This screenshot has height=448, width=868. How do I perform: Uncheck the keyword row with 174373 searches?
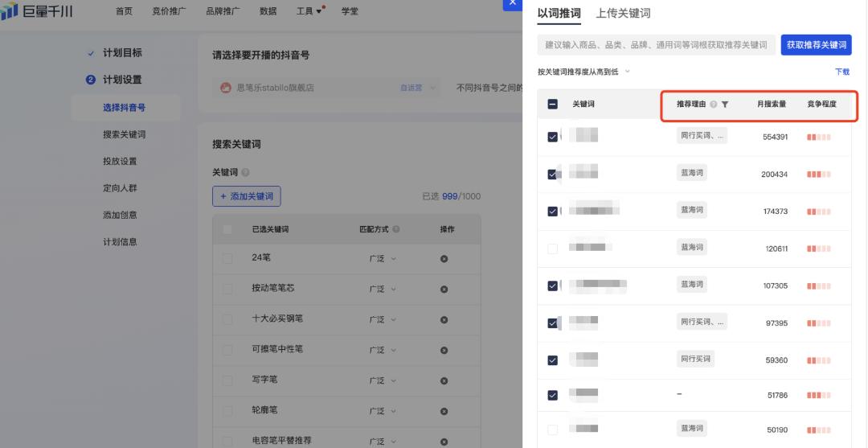[x=552, y=211]
